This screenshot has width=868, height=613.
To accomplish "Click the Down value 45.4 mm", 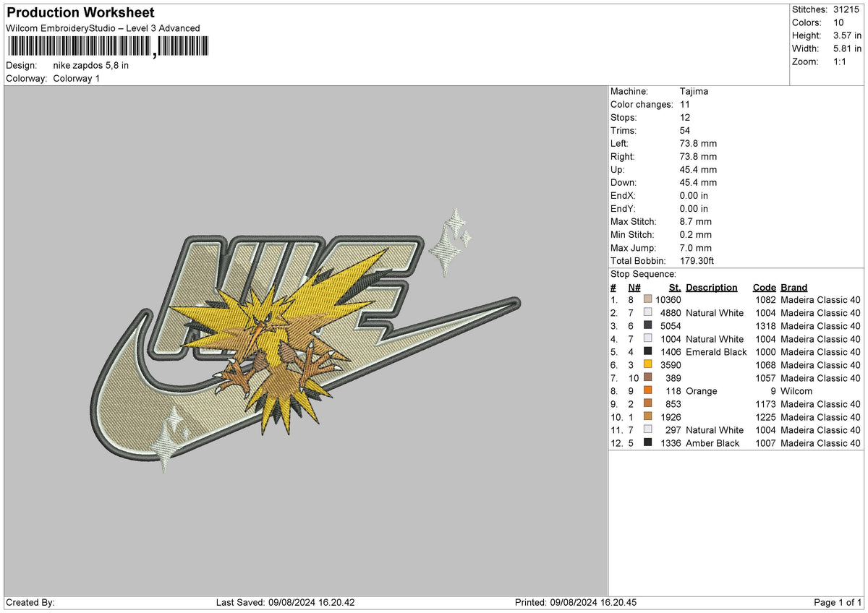I will 698,182.
